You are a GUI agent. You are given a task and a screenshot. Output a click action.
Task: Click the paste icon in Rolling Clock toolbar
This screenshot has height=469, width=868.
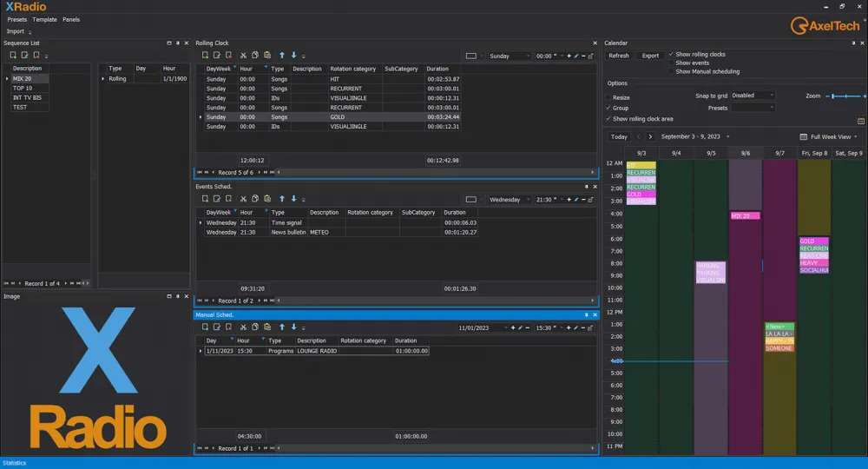pyautogui.click(x=267, y=56)
